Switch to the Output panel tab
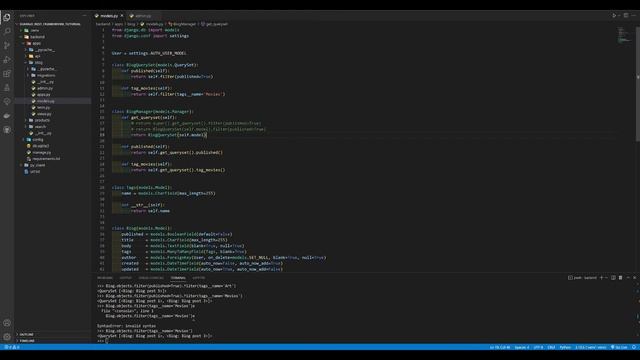 click(x=126, y=278)
